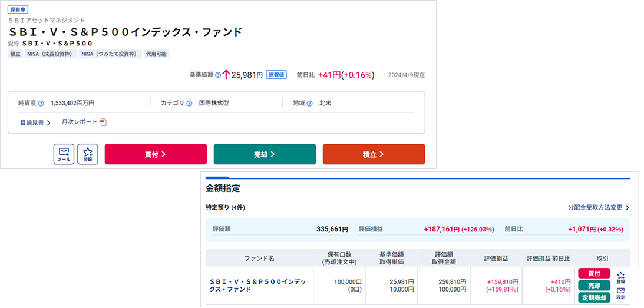The width and height of the screenshot is (644, 308).
Task: Click the 保有中 badge
Action: [18, 9]
